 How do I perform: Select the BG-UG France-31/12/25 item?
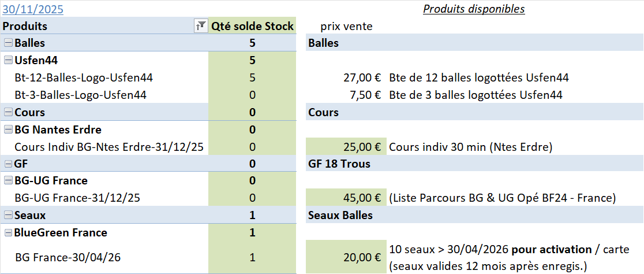pos(77,198)
